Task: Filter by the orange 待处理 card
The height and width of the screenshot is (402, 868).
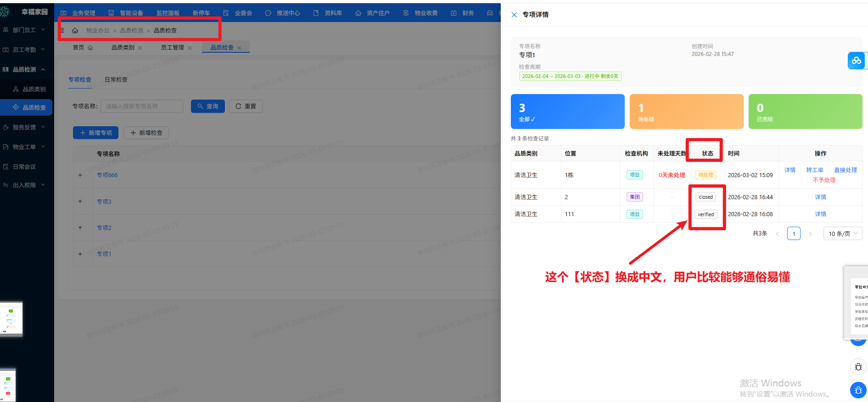Action: [x=686, y=112]
